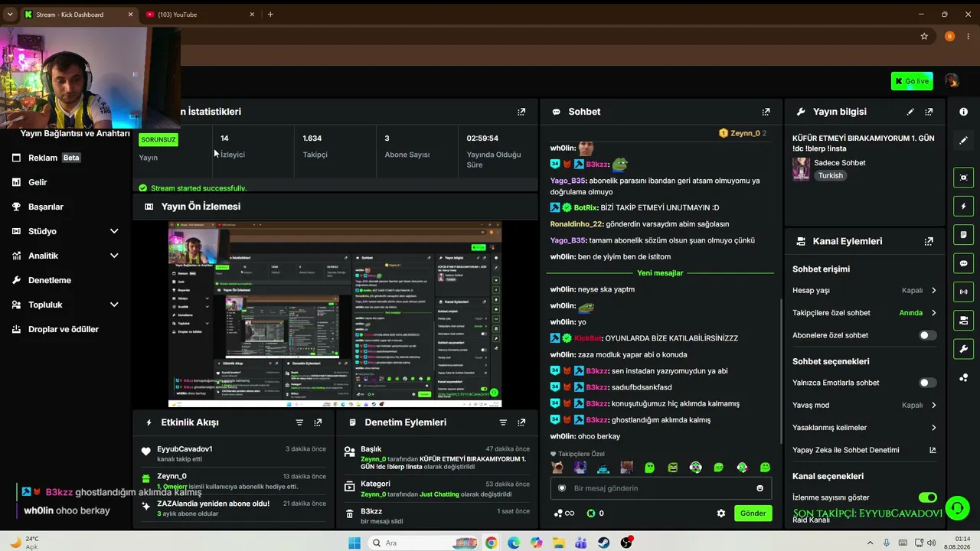Image resolution: width=980 pixels, height=551 pixels.
Task: Pop out the Sohbet chat panel
Action: tap(766, 112)
